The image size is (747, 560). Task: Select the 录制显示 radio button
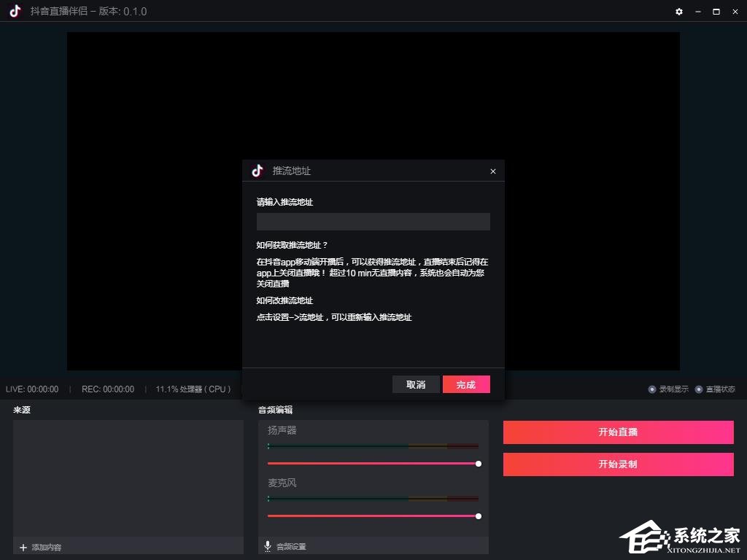coord(652,389)
